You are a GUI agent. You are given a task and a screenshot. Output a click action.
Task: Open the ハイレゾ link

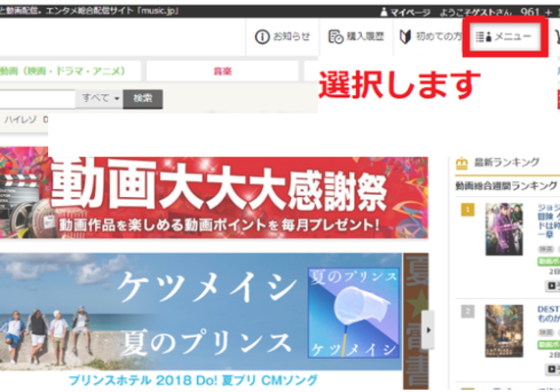point(21,120)
